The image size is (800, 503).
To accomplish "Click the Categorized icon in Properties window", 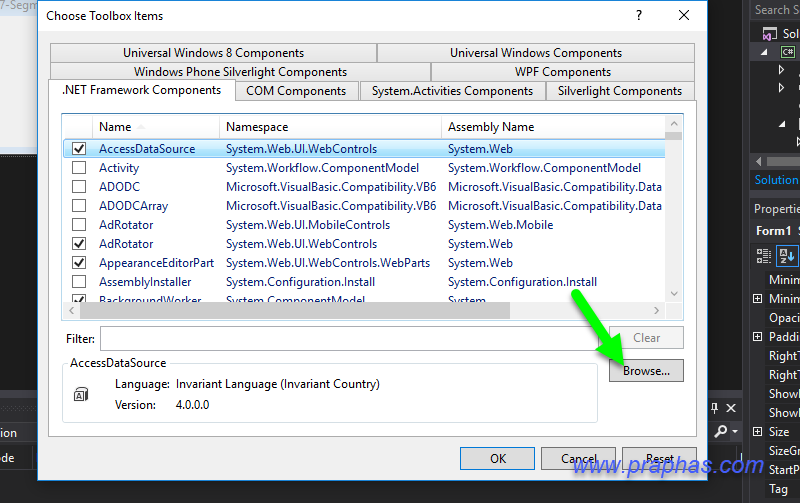I will [763, 256].
